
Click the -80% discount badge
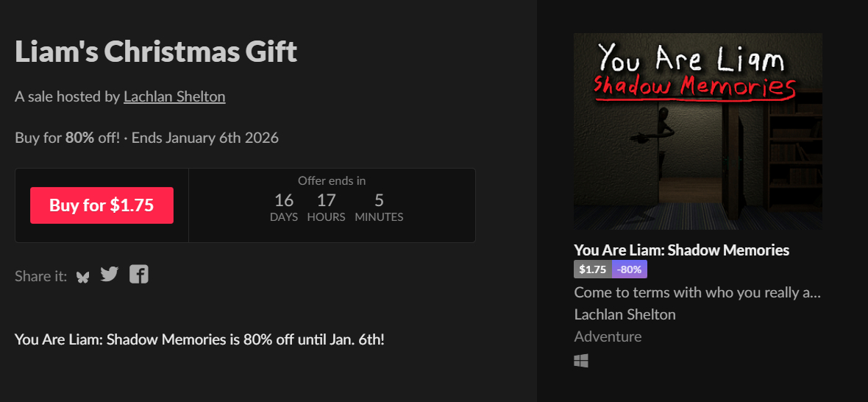[629, 269]
